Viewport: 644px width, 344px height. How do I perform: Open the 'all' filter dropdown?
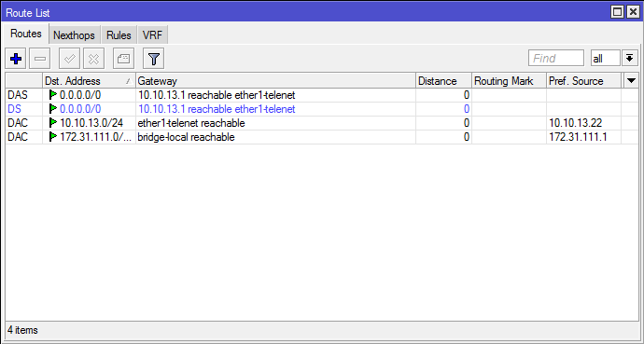coord(606,58)
